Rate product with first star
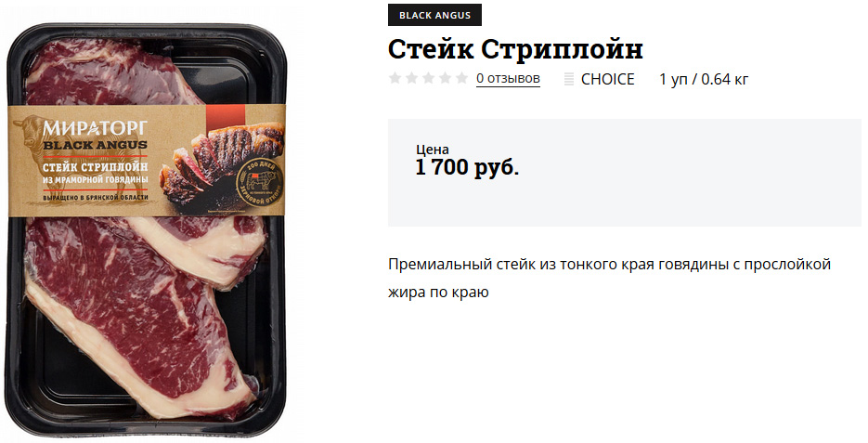 tap(395, 78)
